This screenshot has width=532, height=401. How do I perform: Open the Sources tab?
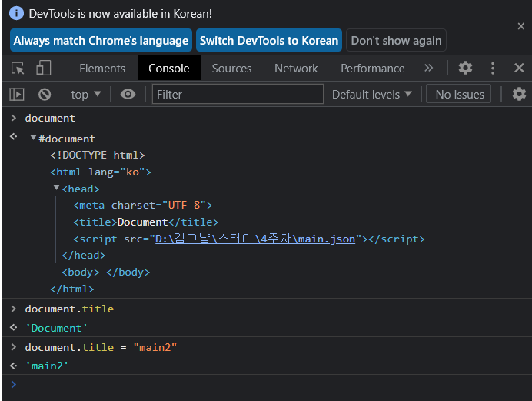tap(231, 69)
